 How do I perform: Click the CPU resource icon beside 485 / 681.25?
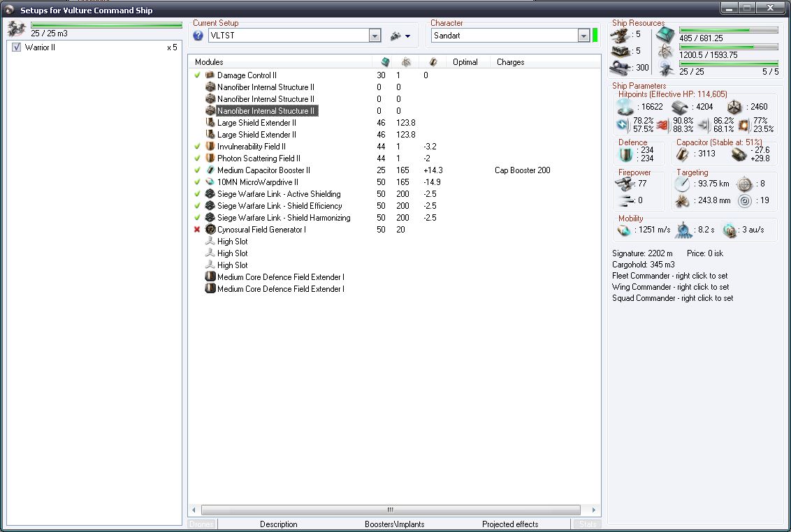(665, 35)
